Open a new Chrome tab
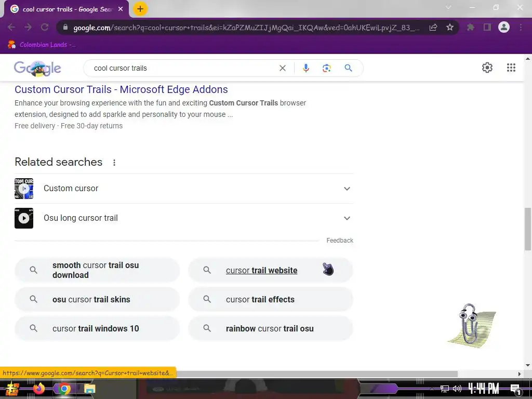This screenshot has height=399, width=532. (x=140, y=9)
